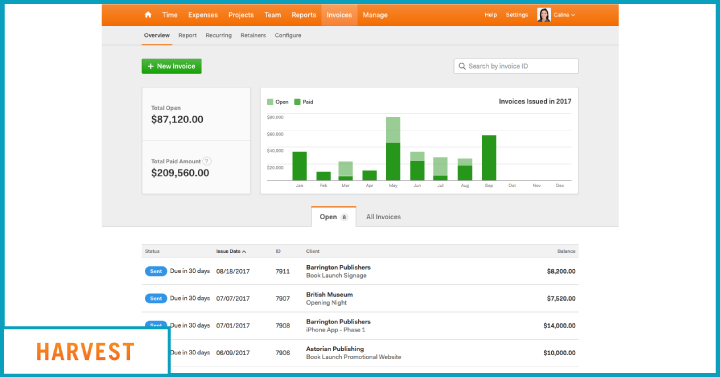Open the Team section
Screen dimensions: 720x377
(x=272, y=15)
